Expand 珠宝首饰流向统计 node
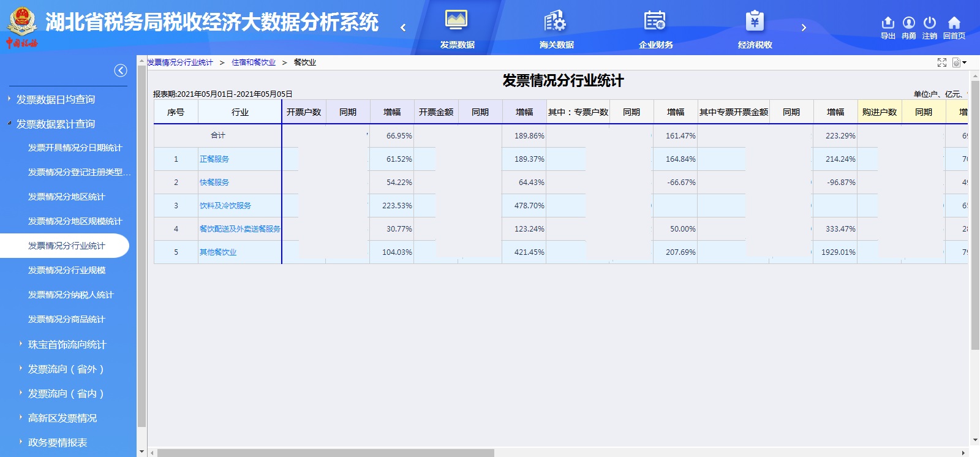Viewport: 980px width, 457px height. click(21, 344)
